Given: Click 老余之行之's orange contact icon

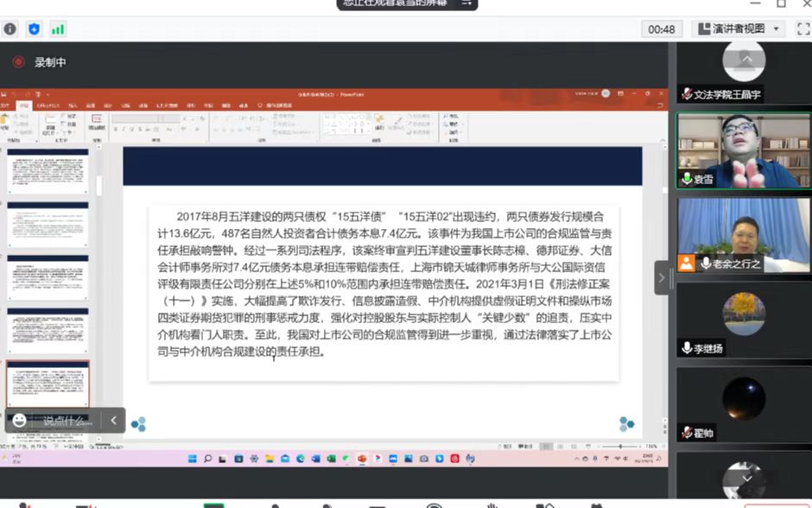Looking at the screenshot, I should pos(686,264).
